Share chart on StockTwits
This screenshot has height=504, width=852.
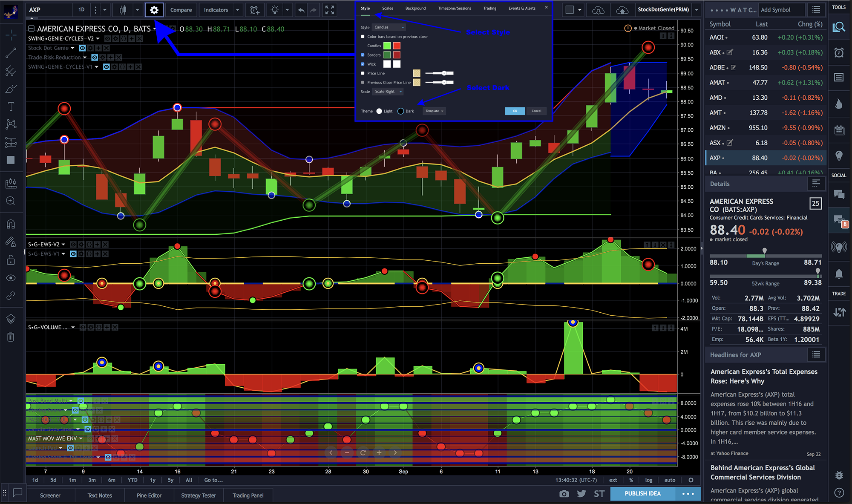pos(599,494)
